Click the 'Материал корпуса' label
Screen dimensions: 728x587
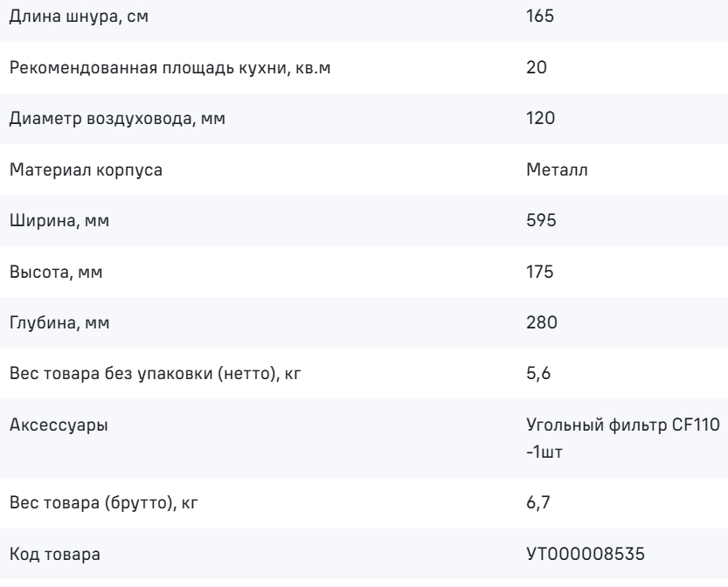point(86,169)
